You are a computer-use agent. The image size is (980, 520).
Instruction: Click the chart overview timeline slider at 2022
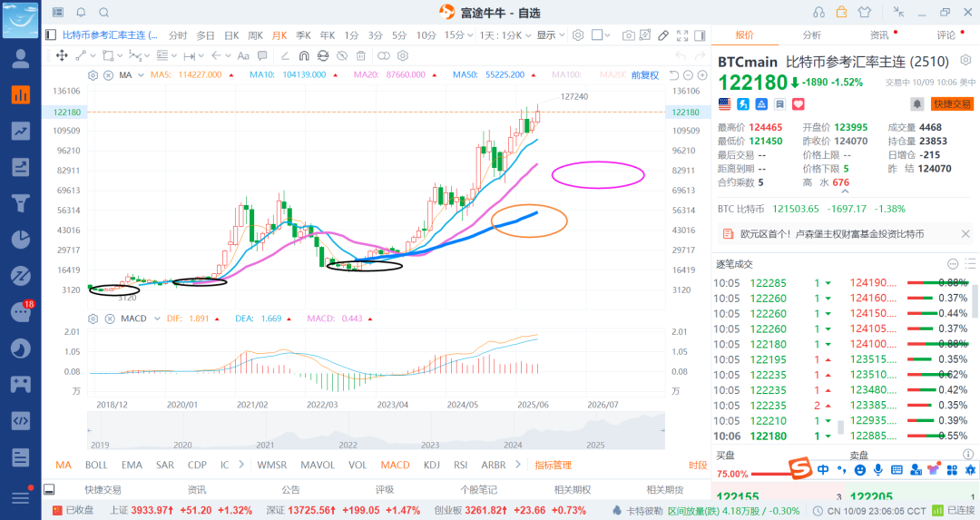pos(348,445)
